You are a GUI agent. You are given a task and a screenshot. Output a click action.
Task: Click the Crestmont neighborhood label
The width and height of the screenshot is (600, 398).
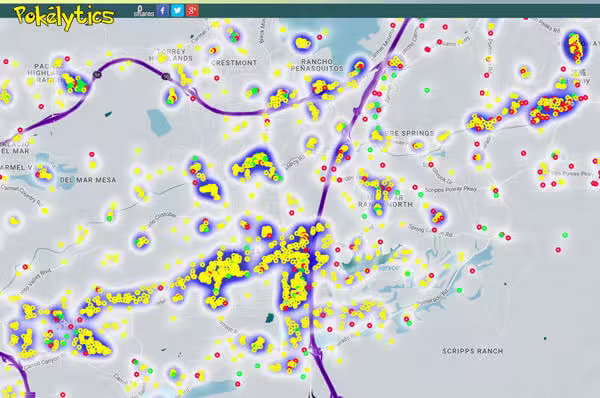click(234, 62)
